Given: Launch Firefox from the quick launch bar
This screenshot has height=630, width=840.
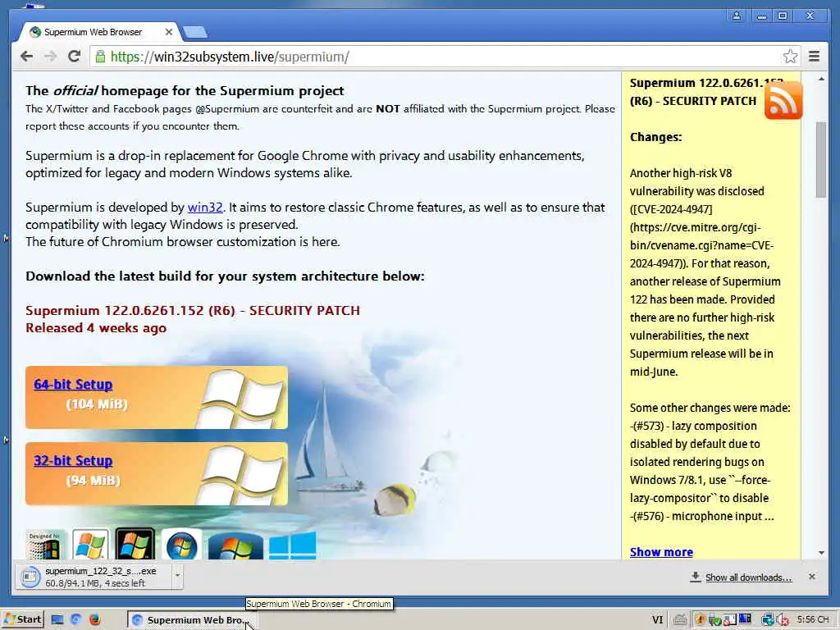Looking at the screenshot, I should [94, 620].
